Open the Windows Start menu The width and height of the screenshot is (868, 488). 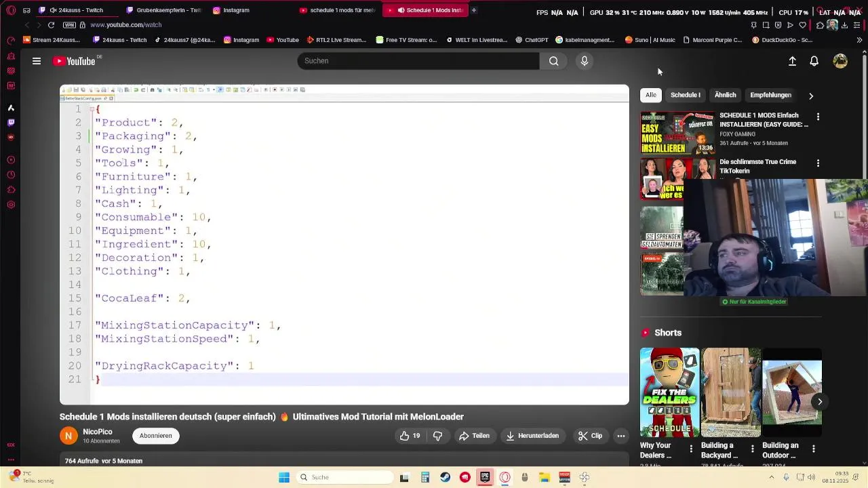pyautogui.click(x=284, y=477)
